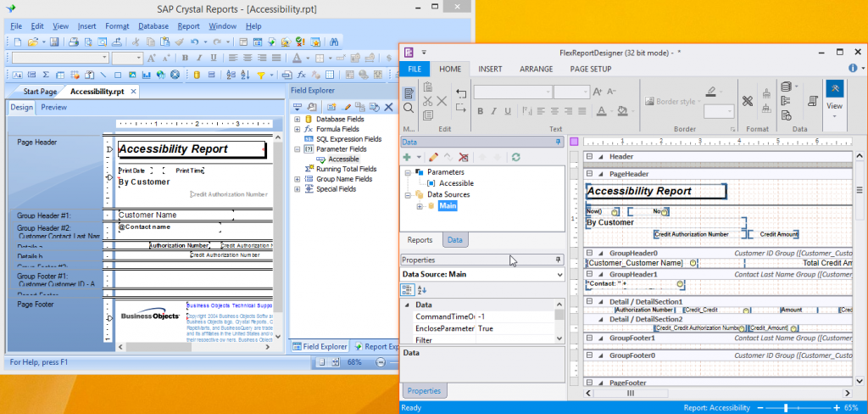Click the Print icon in Crystal Reports toolbar
The image size is (868, 414).
(74, 42)
